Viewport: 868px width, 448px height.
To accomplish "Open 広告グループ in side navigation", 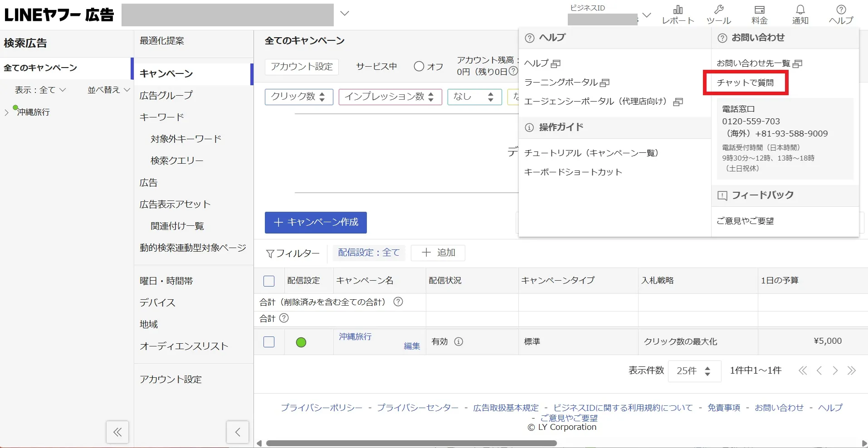I will coord(166,95).
